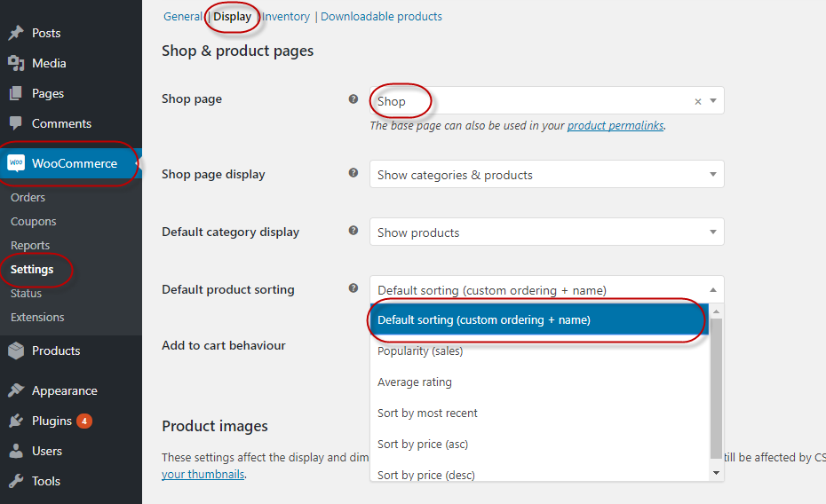Switch to the Inventory settings tab
Viewport: 826px width, 504px height.
pyautogui.click(x=286, y=17)
